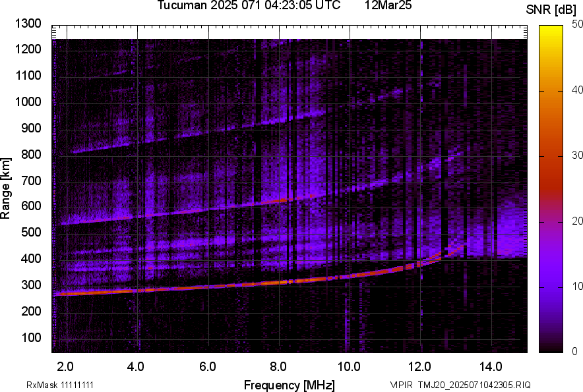
Task: Click the Frequency [MHz] axis label
Action: (x=289, y=385)
